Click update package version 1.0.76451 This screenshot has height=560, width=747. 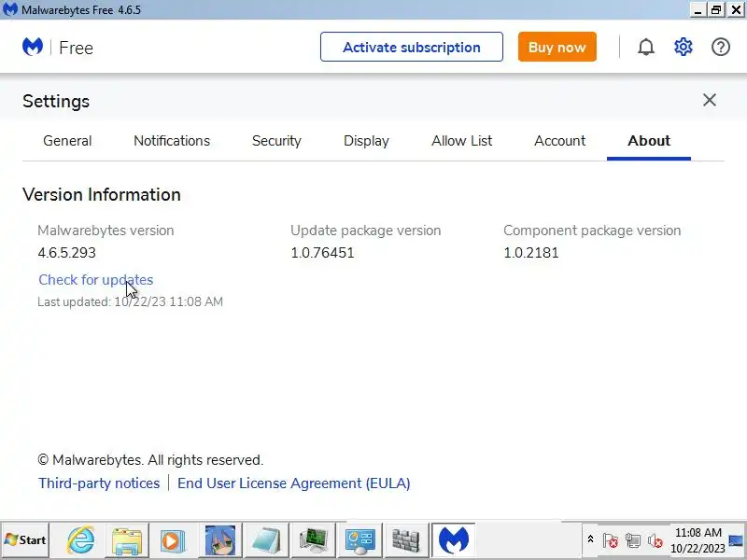pyautogui.click(x=322, y=253)
